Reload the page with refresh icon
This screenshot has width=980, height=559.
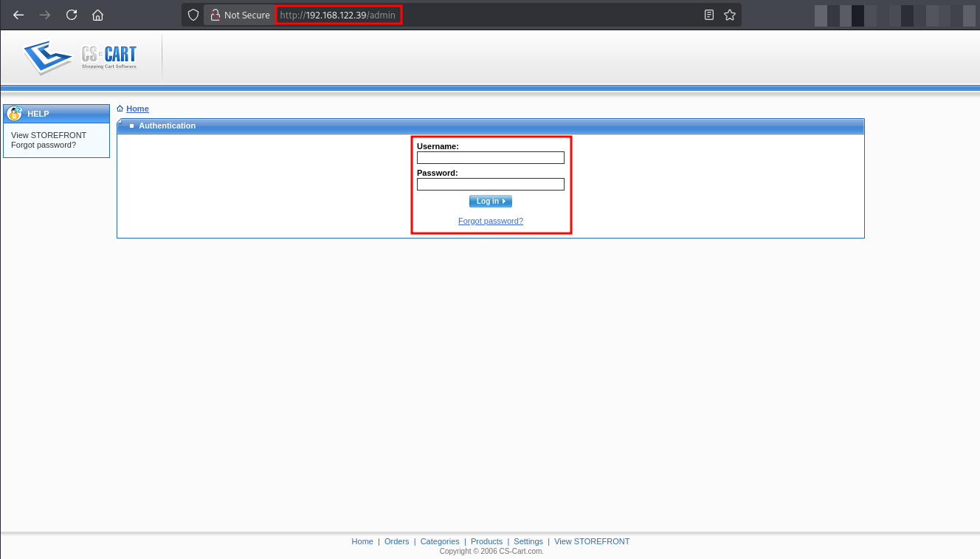tap(72, 15)
